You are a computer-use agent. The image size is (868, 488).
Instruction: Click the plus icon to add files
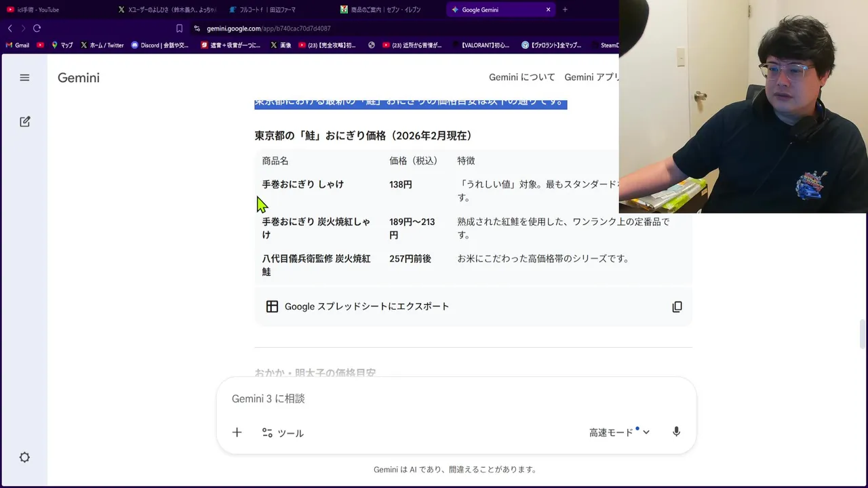(x=237, y=432)
